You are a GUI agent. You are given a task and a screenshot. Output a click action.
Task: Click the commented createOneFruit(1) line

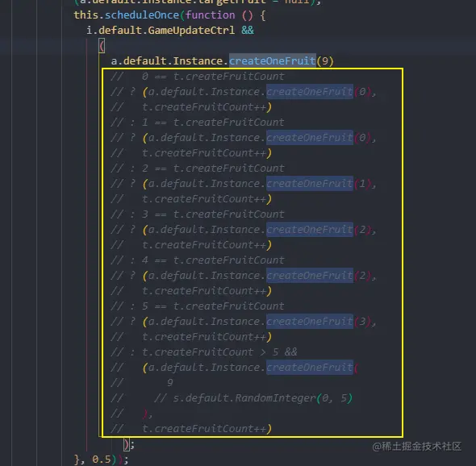point(244,184)
